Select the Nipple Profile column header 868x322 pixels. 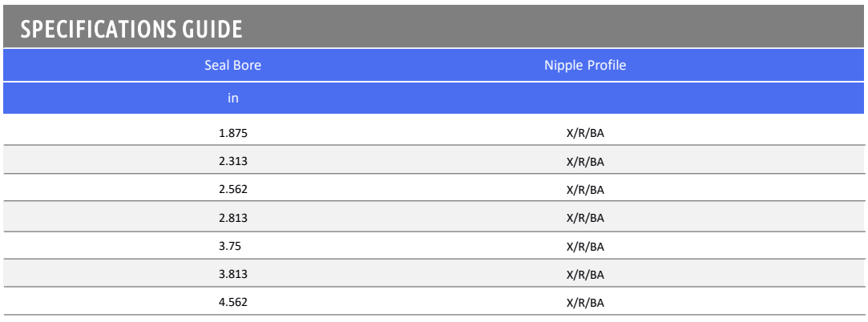tap(585, 66)
